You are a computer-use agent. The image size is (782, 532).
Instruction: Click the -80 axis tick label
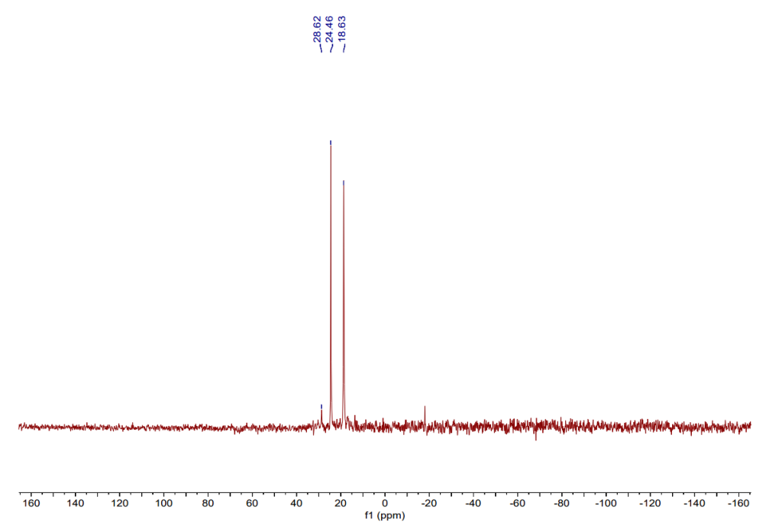(x=561, y=504)
